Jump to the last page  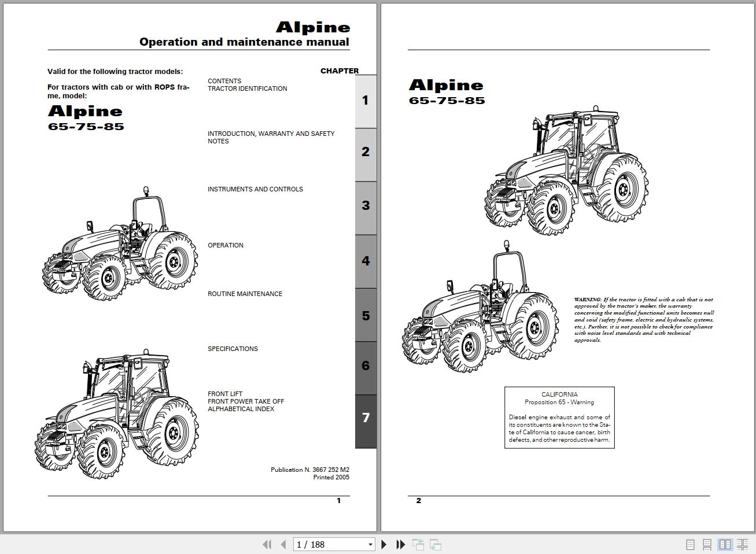400,544
